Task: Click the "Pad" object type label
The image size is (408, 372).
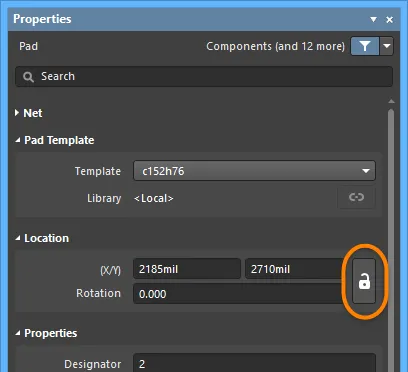Action: click(28, 46)
